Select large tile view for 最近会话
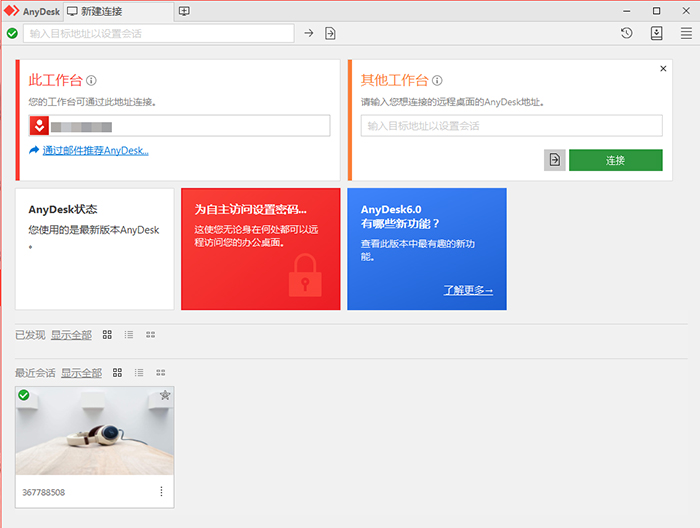Image resolution: width=700 pixels, height=528 pixels. (x=117, y=373)
